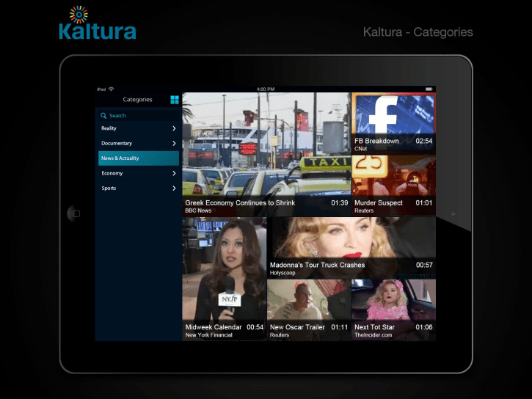This screenshot has width=532, height=399.
Task: Click the 00:57 duration on Madonna video
Action: [x=424, y=265]
